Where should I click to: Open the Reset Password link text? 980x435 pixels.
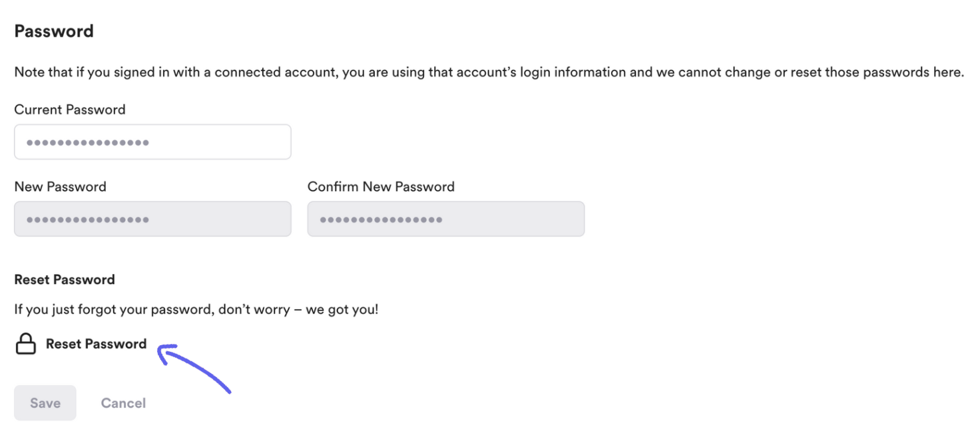tap(96, 344)
